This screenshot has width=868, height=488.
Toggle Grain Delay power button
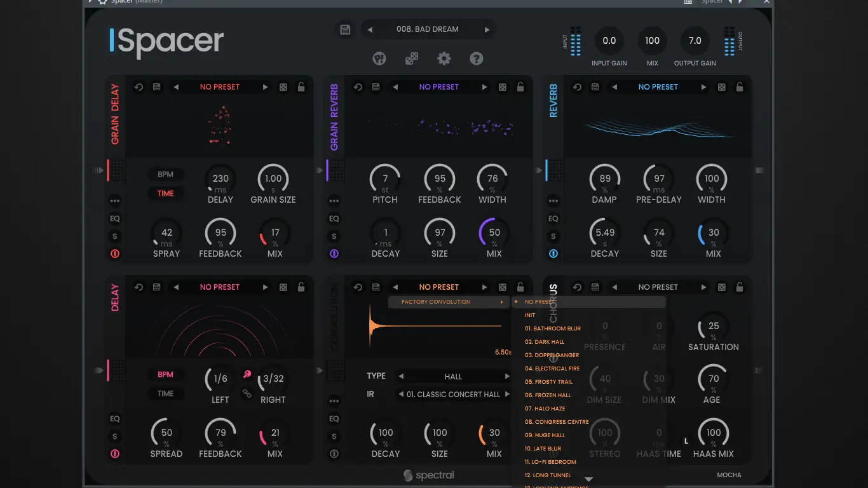pyautogui.click(x=115, y=254)
